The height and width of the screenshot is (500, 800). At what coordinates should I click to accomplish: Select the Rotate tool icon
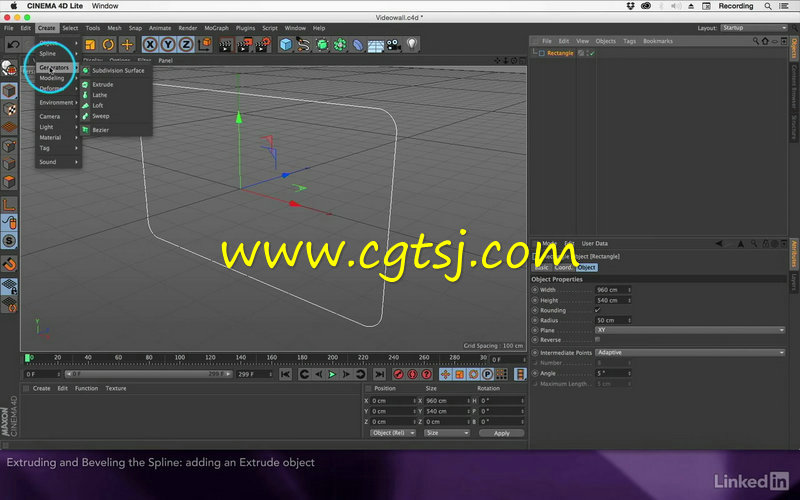coord(108,45)
